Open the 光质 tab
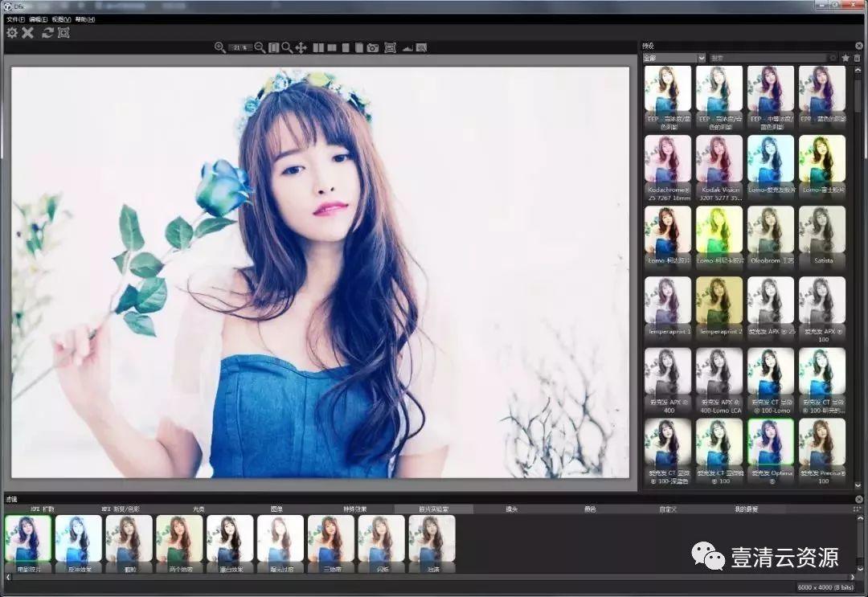868x597 pixels. (x=199, y=509)
